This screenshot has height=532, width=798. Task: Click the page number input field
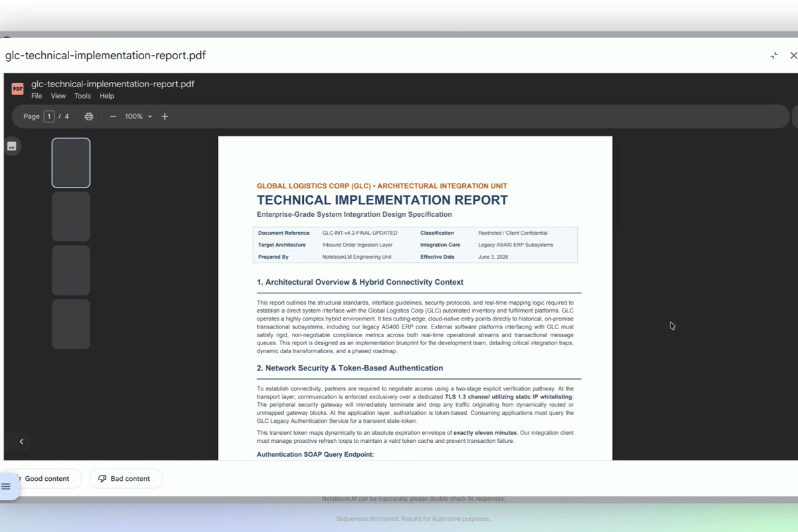click(49, 116)
